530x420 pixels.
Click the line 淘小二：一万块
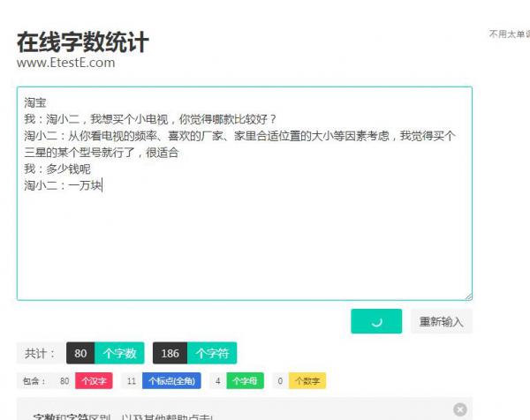pyautogui.click(x=63, y=185)
